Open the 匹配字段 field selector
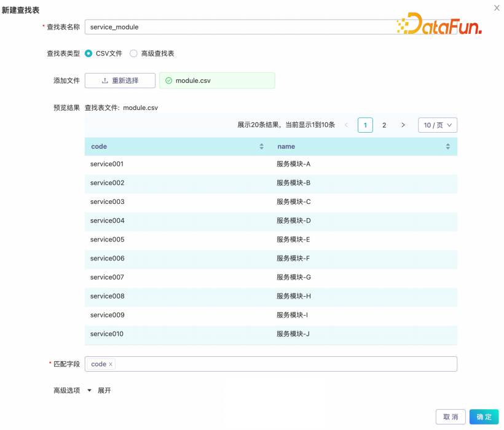Viewport: 504px width, 430px height. [283, 364]
